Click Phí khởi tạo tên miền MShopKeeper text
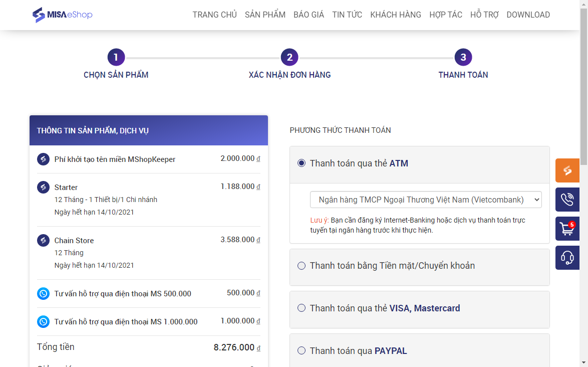This screenshot has height=367, width=588. (115, 159)
